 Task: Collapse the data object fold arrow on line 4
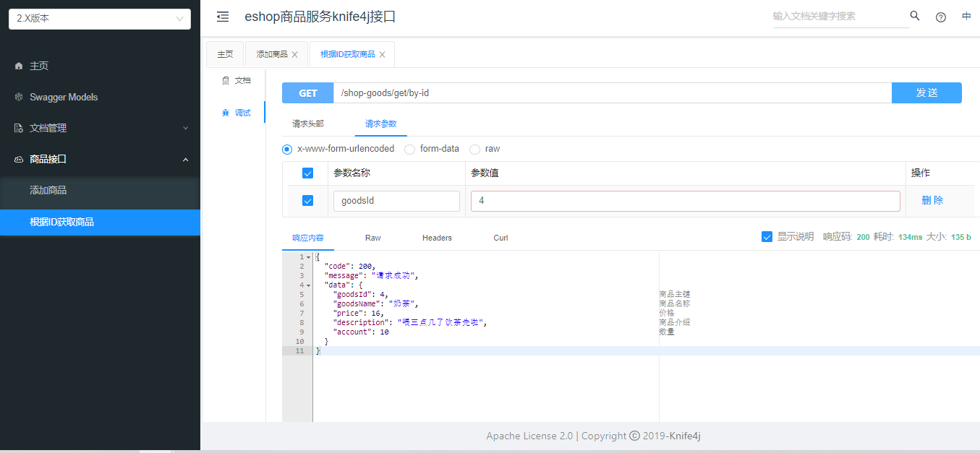coord(309,285)
